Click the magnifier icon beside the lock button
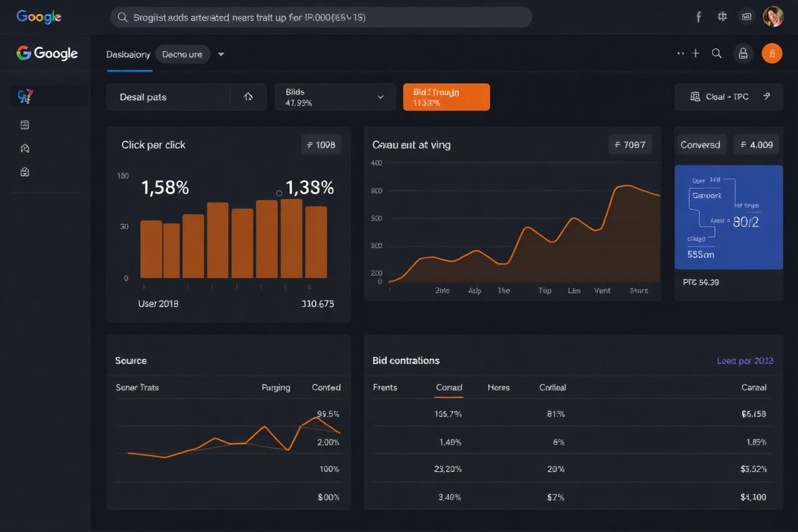The width and height of the screenshot is (798, 532). [x=716, y=54]
